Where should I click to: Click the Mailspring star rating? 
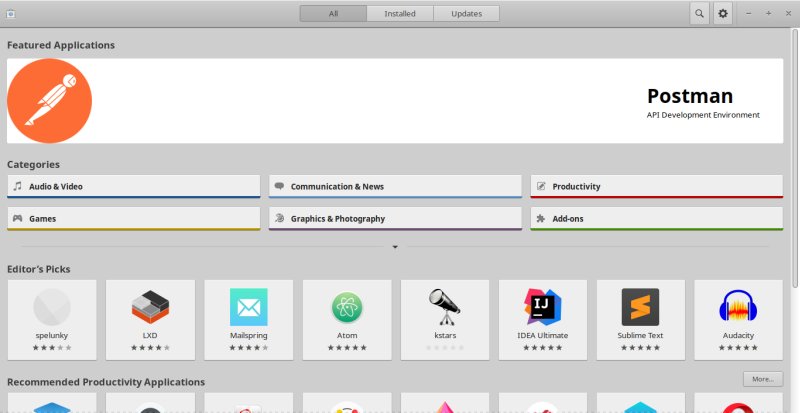click(x=248, y=348)
